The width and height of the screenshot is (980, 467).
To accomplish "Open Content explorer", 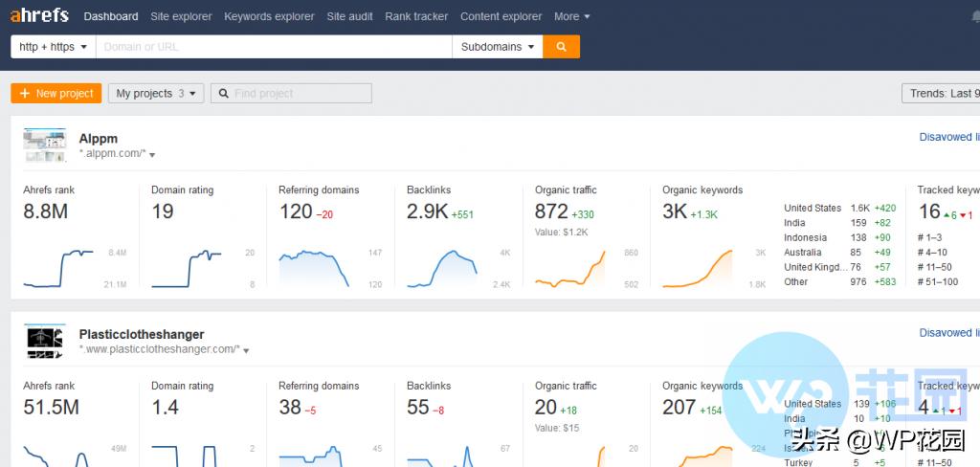I will pos(501,16).
